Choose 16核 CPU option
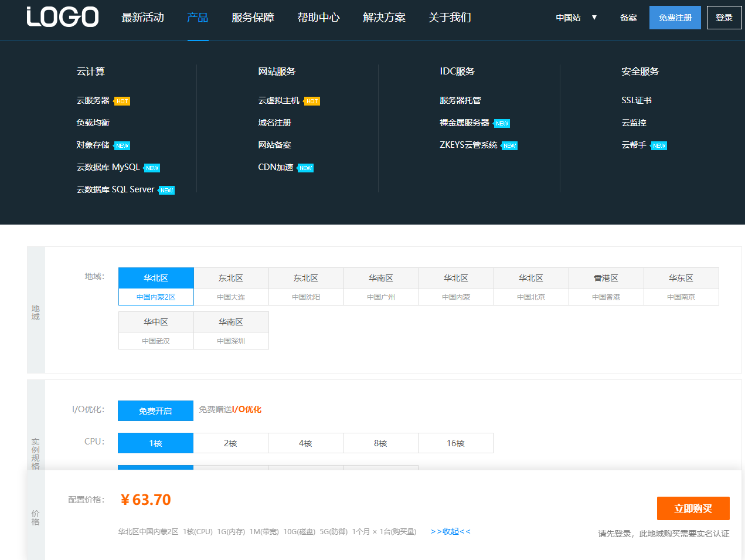Viewport: 745px width, 560px height. tap(455, 443)
